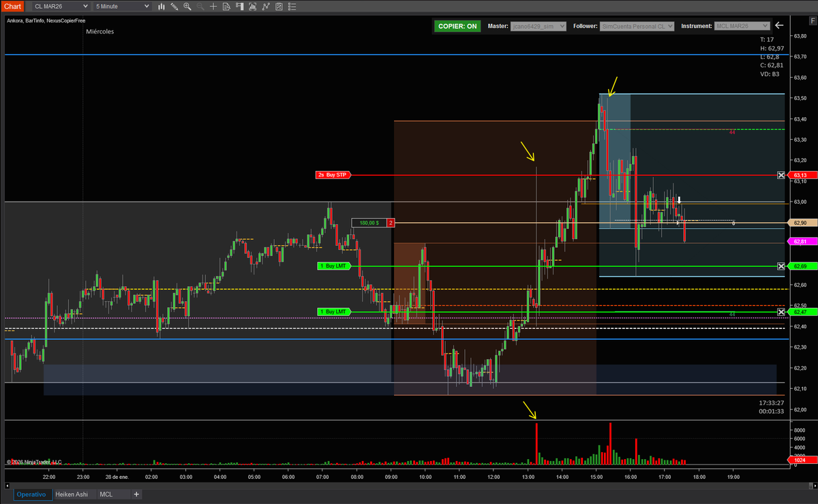Select the 2s Buy STP order label
Image resolution: width=818 pixels, height=504 pixels.
coord(332,175)
